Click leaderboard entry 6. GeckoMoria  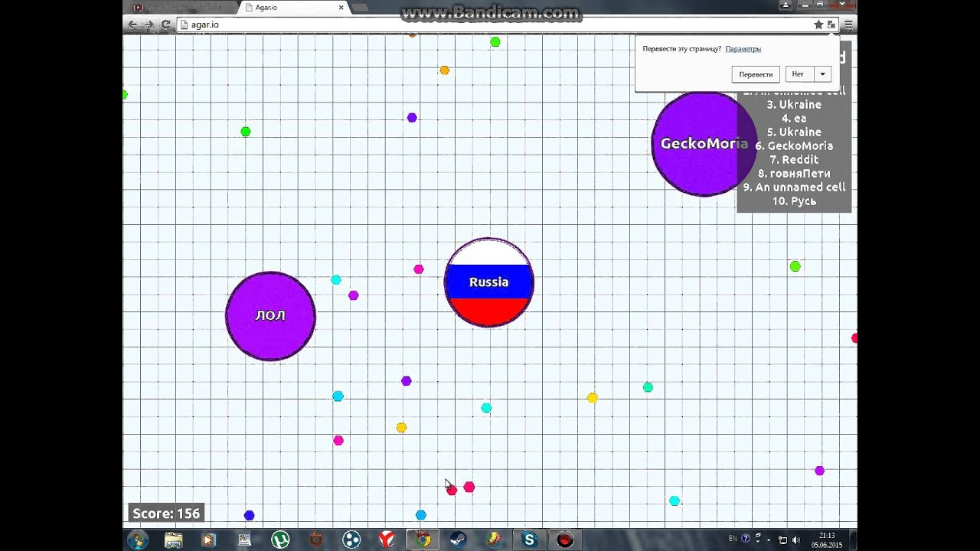click(x=794, y=146)
